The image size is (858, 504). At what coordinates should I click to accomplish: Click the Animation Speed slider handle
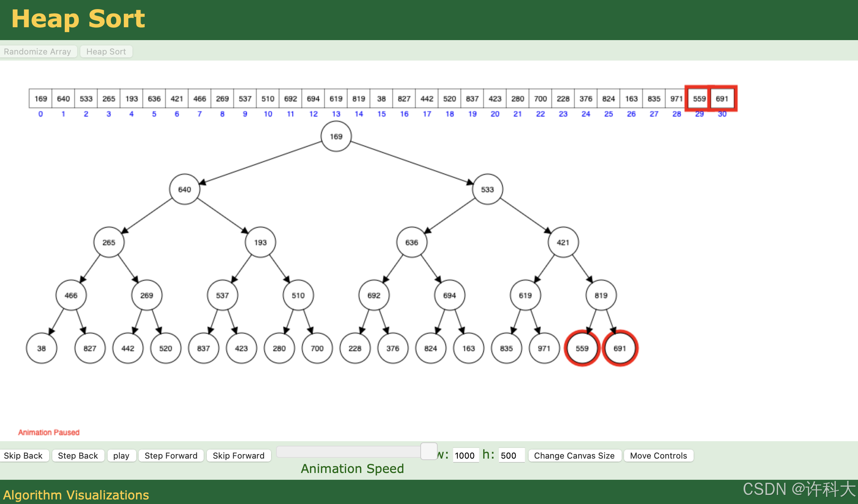(429, 451)
